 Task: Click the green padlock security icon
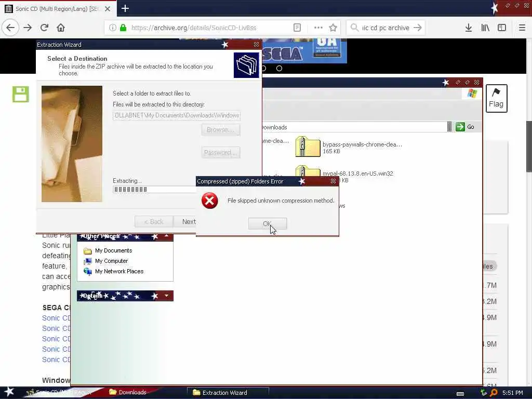pos(124,28)
